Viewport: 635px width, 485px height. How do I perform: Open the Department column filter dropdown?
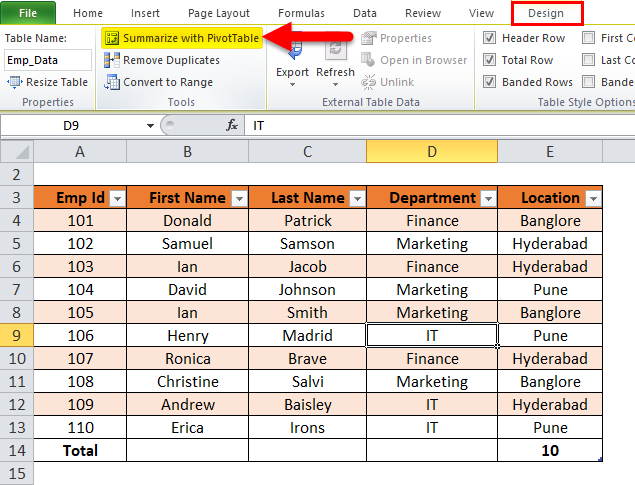tap(487, 198)
